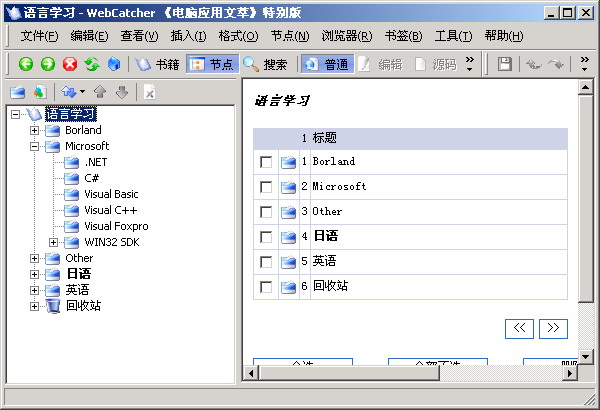Screen dimensions: 600x410
Task: Open the 文件(F) menu
Action: (39, 36)
